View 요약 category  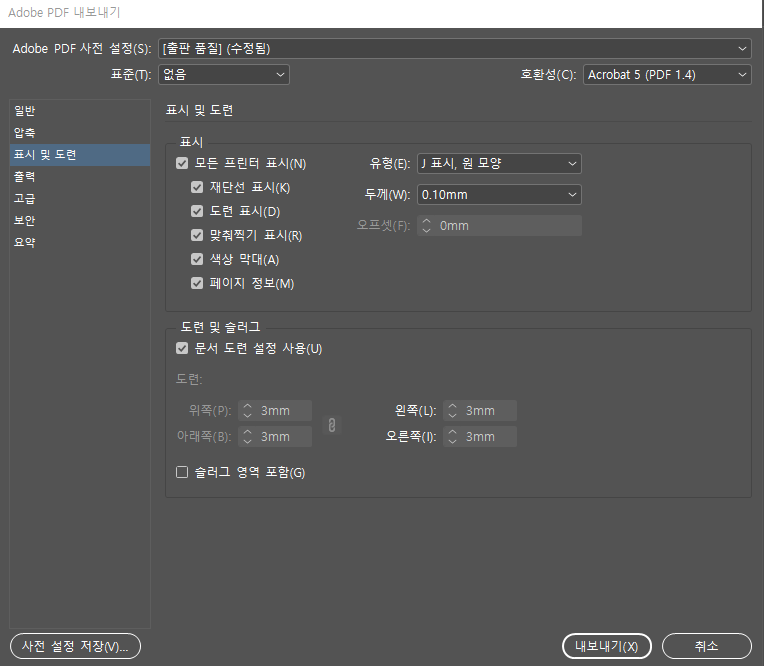point(80,242)
